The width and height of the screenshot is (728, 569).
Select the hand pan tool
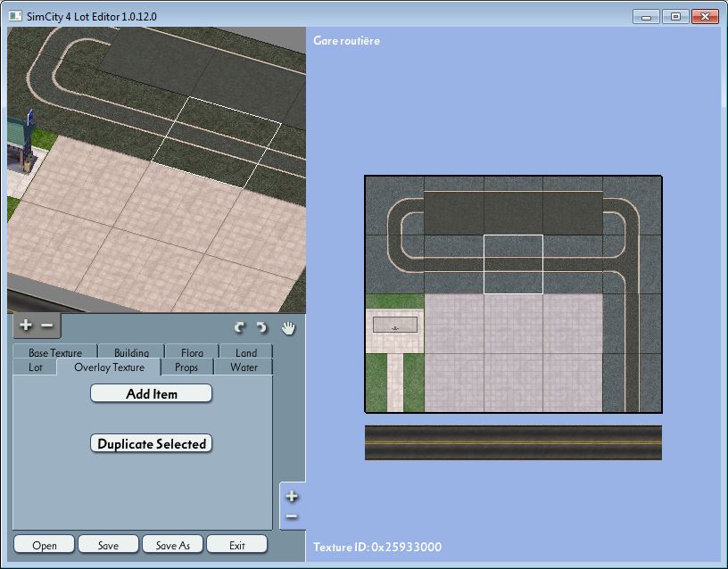288,327
